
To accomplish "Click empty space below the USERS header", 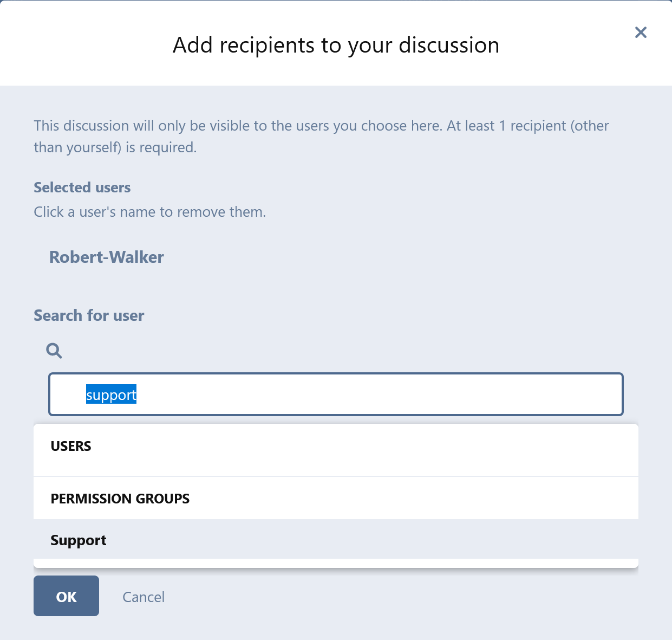I will tap(336, 465).
